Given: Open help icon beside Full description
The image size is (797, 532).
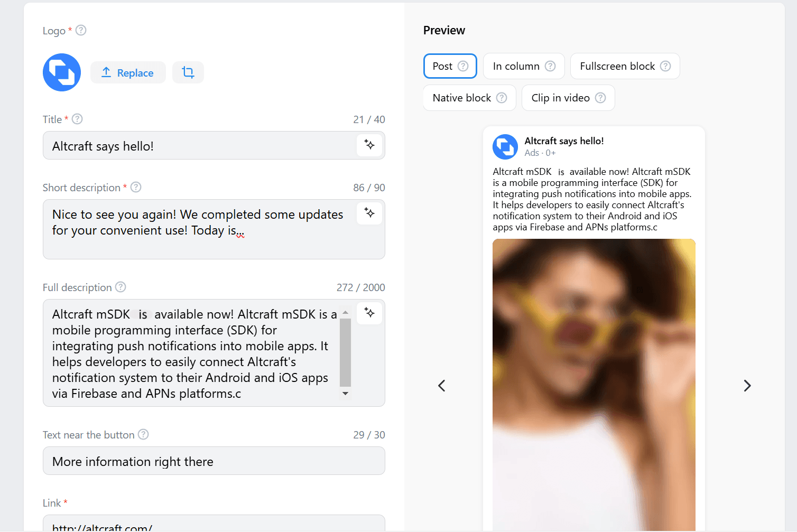Looking at the screenshot, I should click(121, 287).
